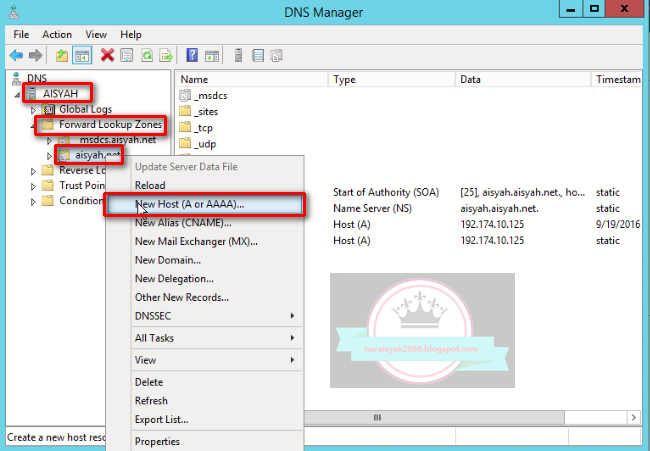Open the View menu in menu bar
This screenshot has height=451, width=650.
click(96, 34)
